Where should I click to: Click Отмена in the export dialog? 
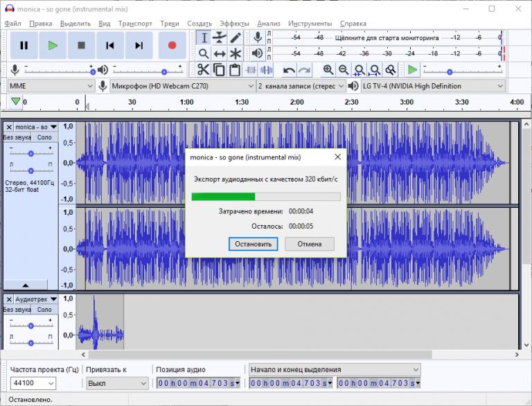pyautogui.click(x=310, y=244)
